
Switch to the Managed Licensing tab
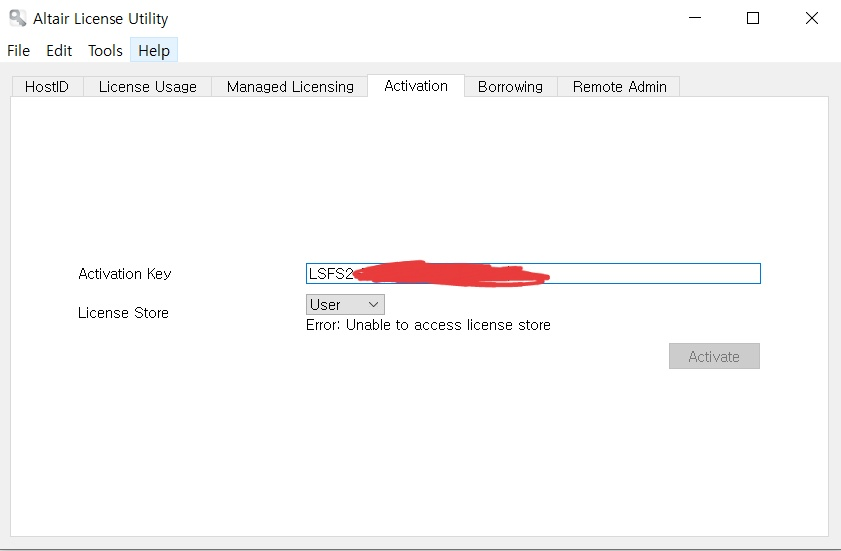click(x=290, y=86)
